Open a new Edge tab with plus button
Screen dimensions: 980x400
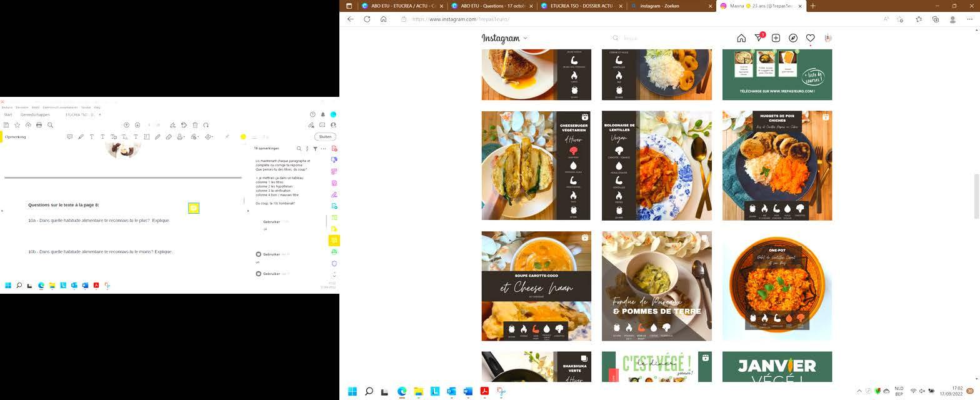coord(813,6)
